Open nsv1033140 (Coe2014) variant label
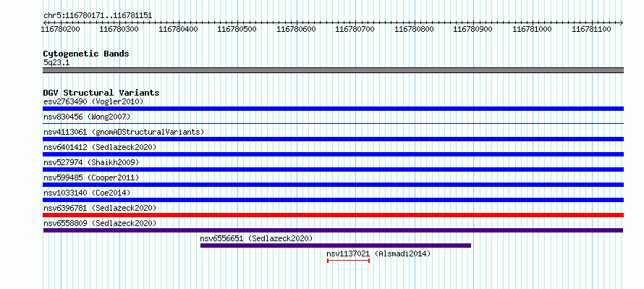 (87, 193)
